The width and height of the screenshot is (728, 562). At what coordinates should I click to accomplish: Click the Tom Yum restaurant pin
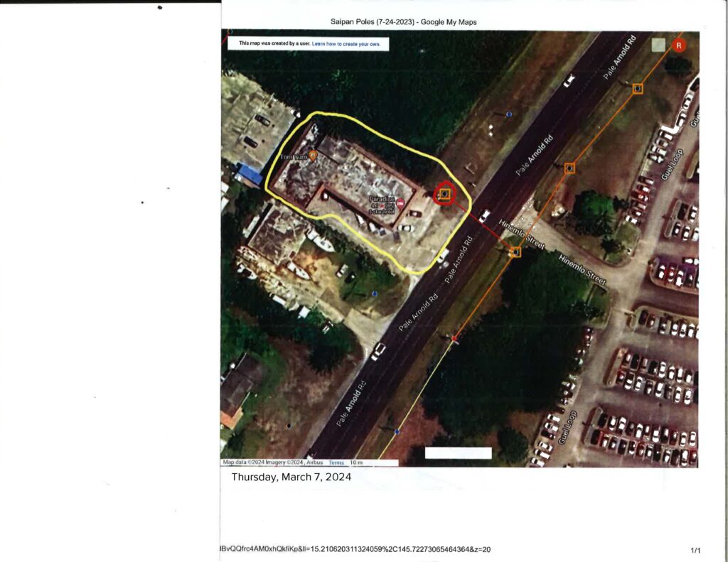[x=311, y=154]
